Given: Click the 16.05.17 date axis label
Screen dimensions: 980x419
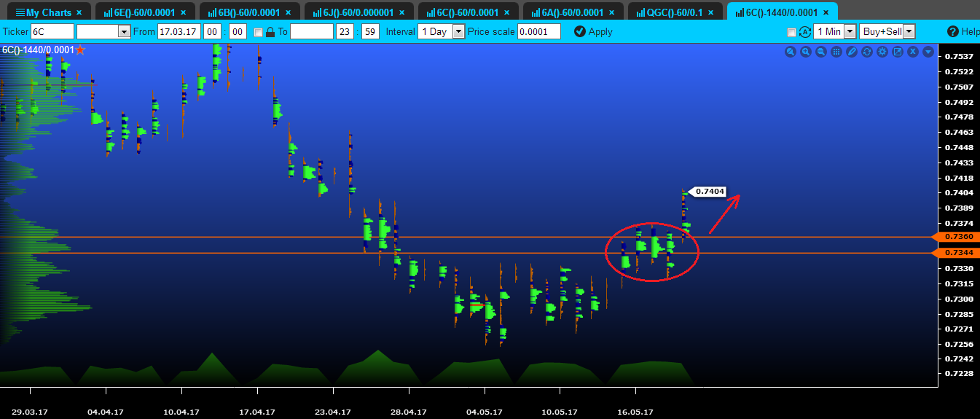Looking at the screenshot, I should [635, 412].
